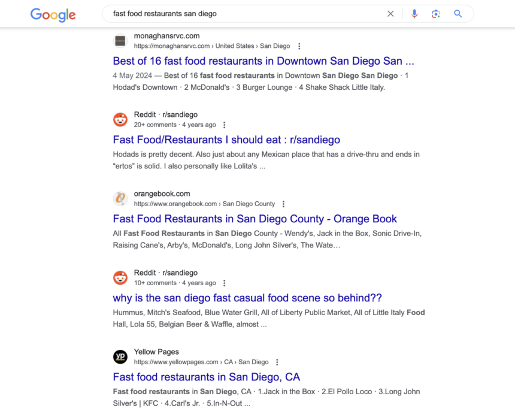Open options menu on the Yellow Pages result
Viewport: 515px width, 420px height.
(x=277, y=362)
